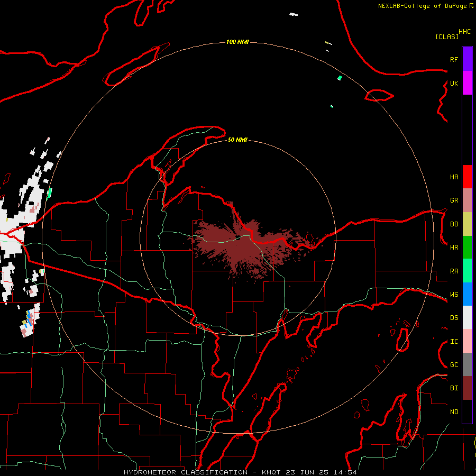Image resolution: width=476 pixels, height=476 pixels.
Task: Click the HR legend label
Action: [454, 248]
